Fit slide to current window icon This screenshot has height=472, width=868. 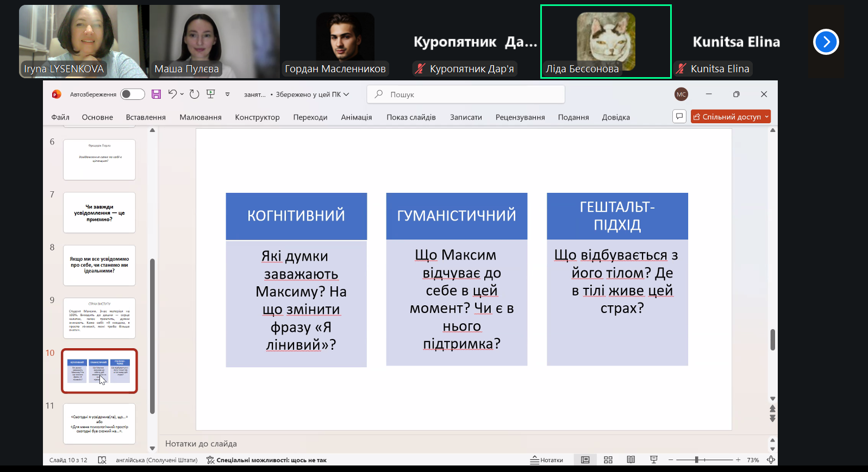[771, 460]
